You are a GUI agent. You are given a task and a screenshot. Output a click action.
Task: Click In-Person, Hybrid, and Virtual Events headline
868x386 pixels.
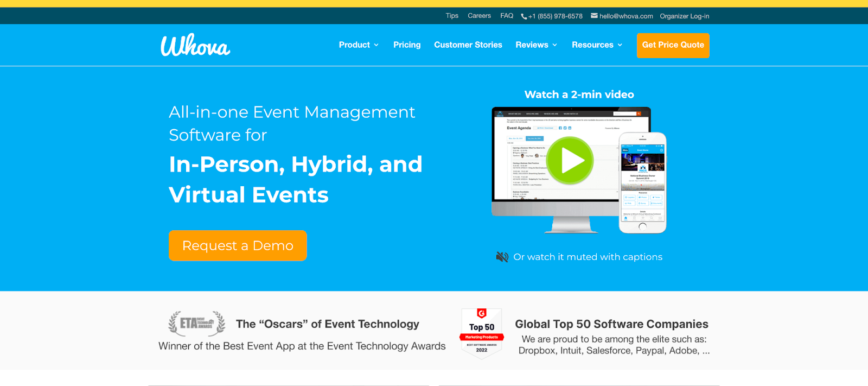pyautogui.click(x=296, y=179)
